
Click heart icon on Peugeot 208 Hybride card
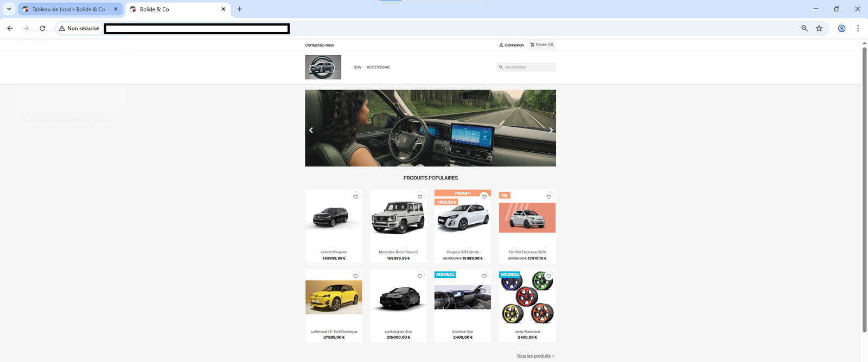pyautogui.click(x=484, y=197)
